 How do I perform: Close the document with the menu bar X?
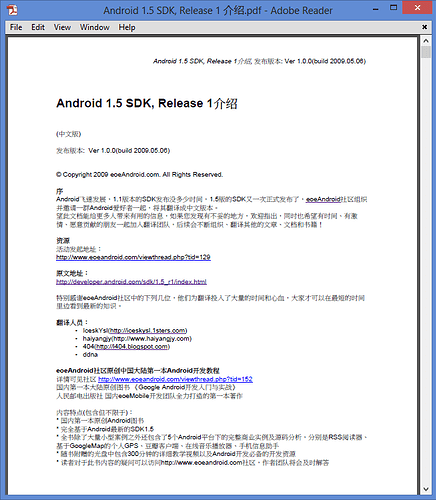[424, 27]
